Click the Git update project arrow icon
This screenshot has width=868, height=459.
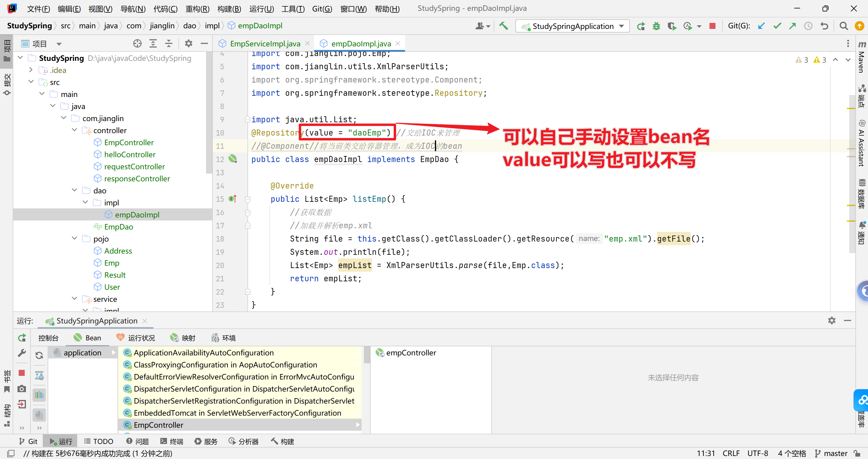(761, 26)
